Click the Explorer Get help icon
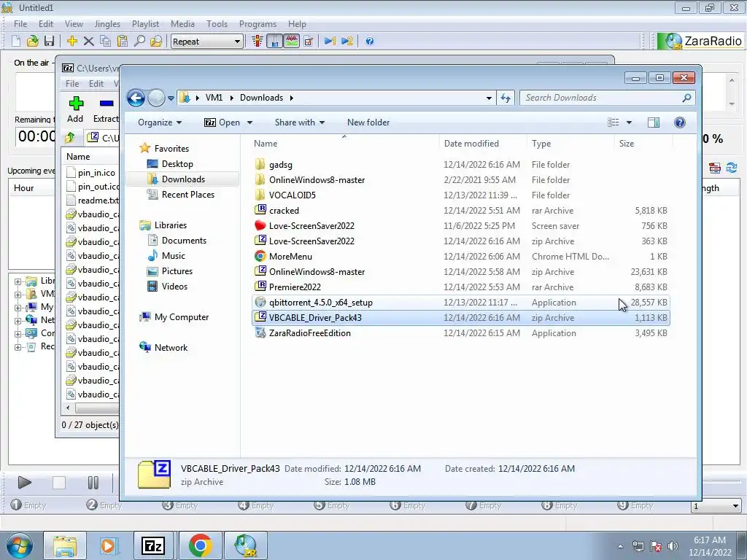This screenshot has width=747, height=560. point(680,122)
